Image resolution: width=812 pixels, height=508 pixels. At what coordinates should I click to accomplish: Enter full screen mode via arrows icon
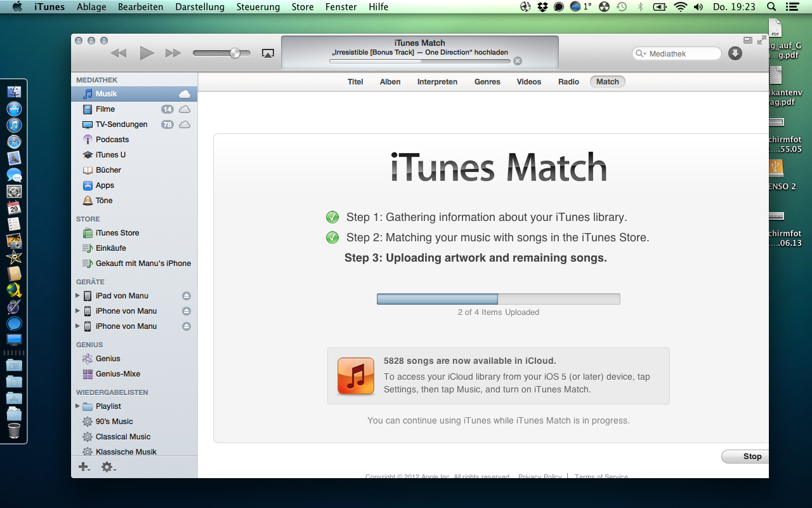pos(762,40)
